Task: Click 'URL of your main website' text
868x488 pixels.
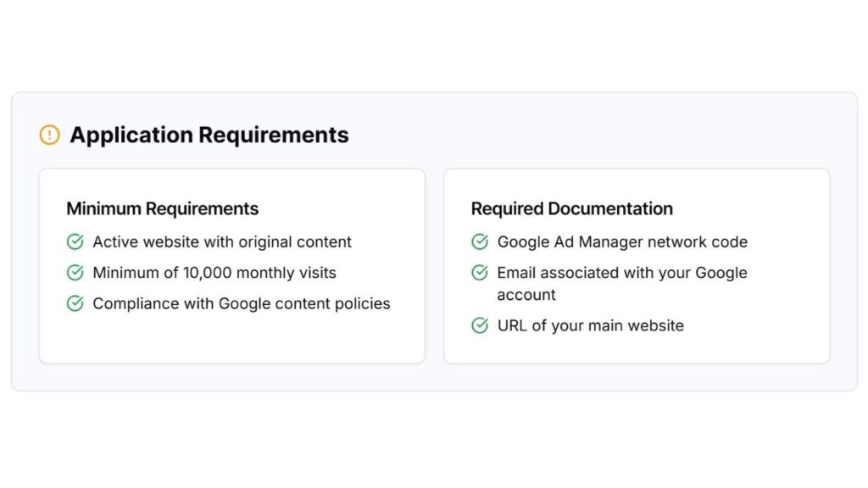Action: [591, 325]
